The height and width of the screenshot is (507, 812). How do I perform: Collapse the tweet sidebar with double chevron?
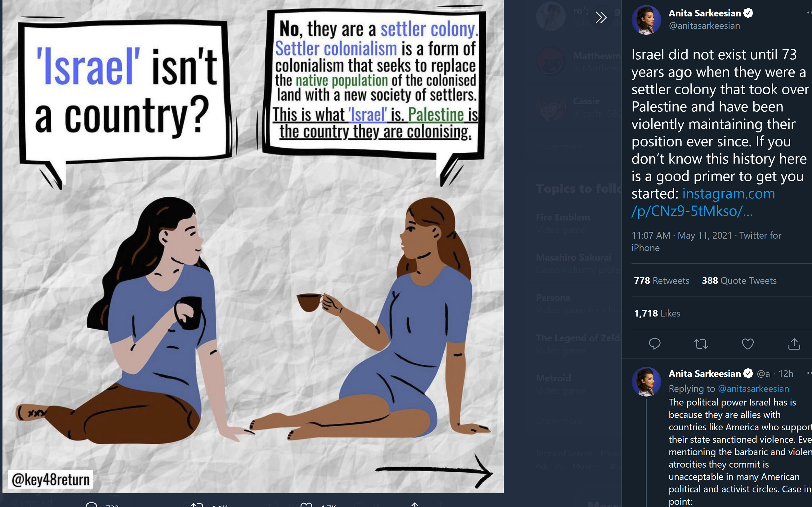[x=601, y=17]
